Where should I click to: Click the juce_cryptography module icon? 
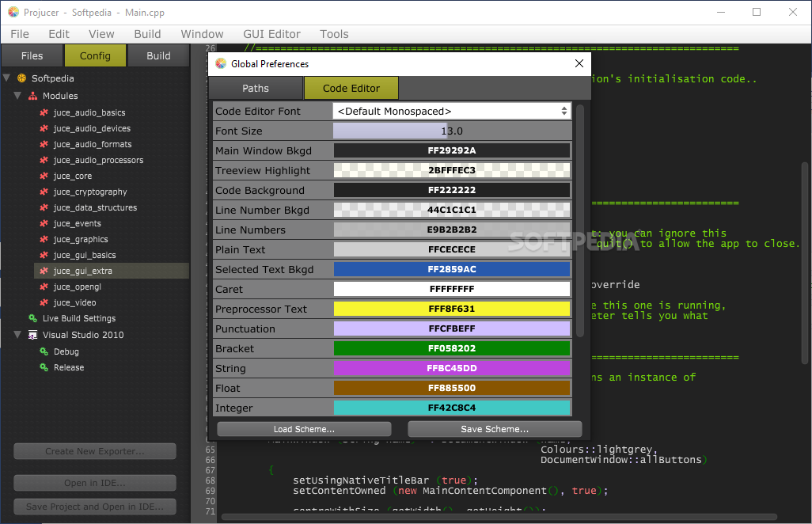(44, 192)
